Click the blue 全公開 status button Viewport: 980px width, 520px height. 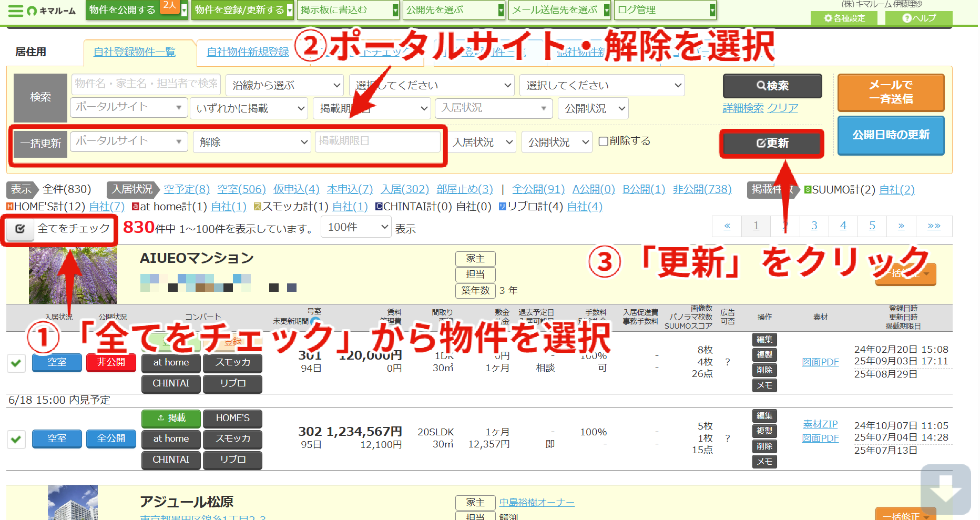(111, 439)
